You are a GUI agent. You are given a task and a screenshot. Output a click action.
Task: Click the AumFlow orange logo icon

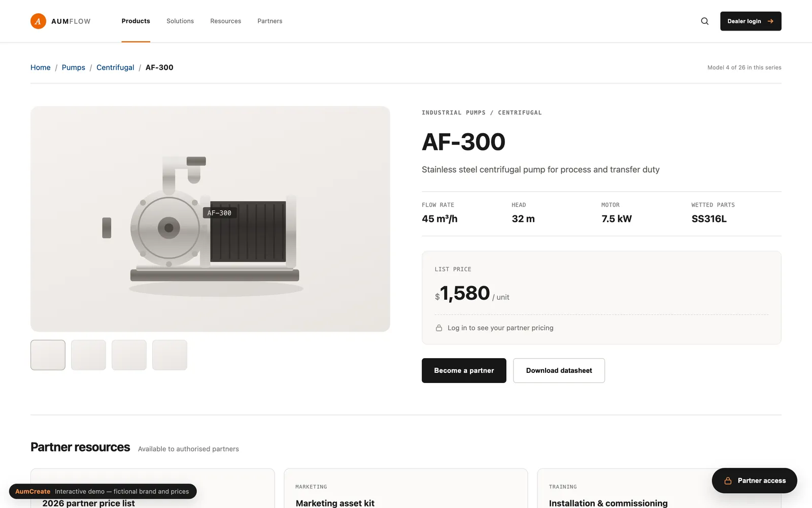pyautogui.click(x=38, y=21)
